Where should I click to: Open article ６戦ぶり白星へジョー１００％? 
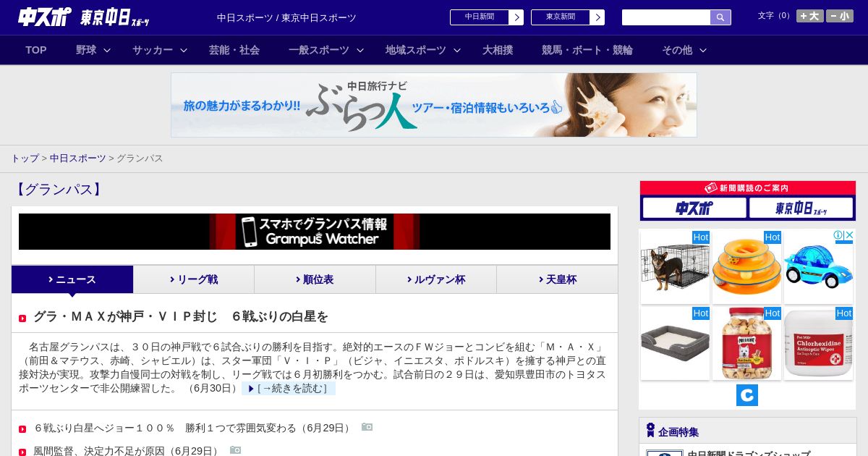193,428
